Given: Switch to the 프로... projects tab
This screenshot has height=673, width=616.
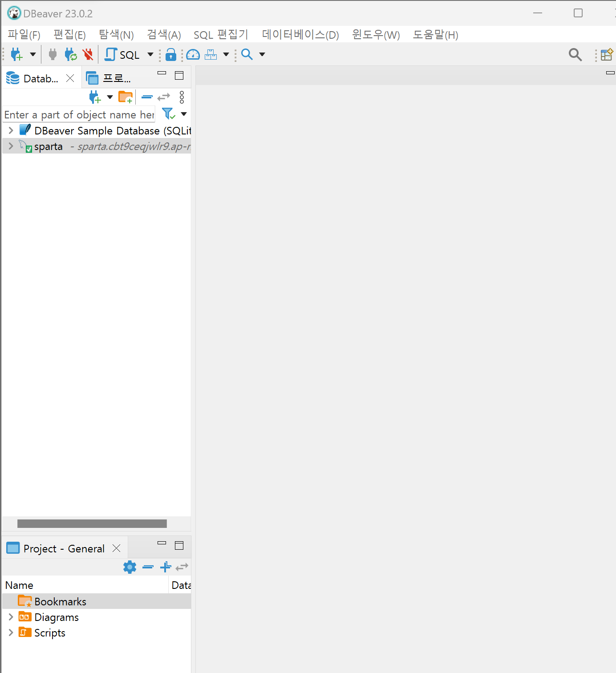Looking at the screenshot, I should (109, 78).
